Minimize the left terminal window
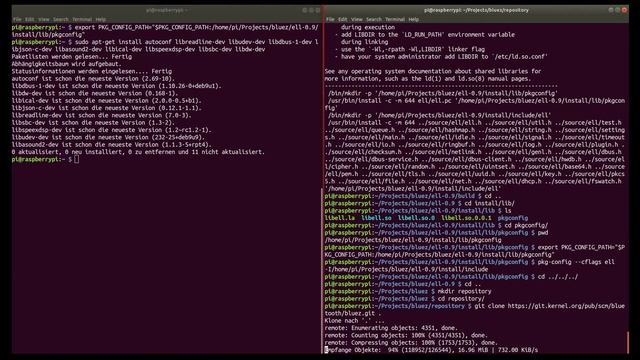The image size is (640, 360). tap(305, 10)
